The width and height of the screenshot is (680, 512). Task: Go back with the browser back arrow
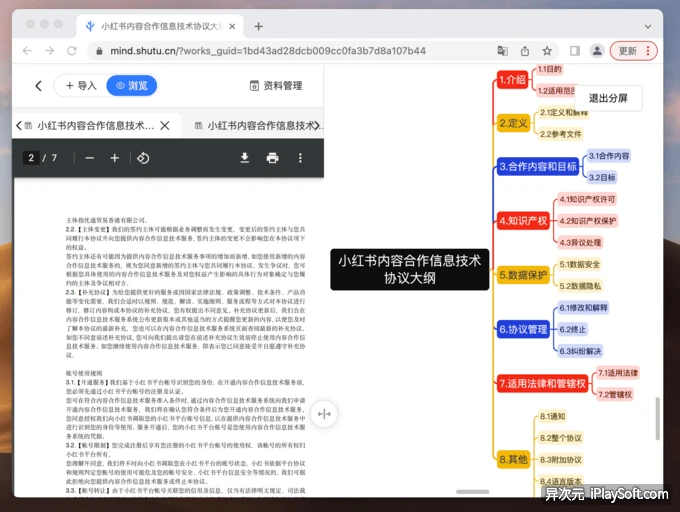[27, 51]
